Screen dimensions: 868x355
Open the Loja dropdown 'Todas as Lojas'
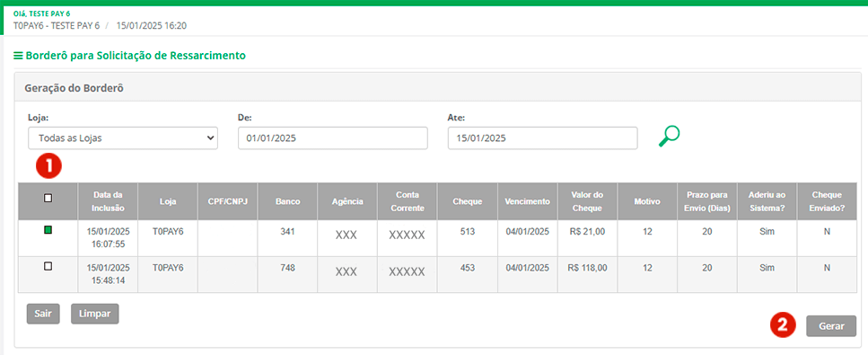click(x=123, y=138)
